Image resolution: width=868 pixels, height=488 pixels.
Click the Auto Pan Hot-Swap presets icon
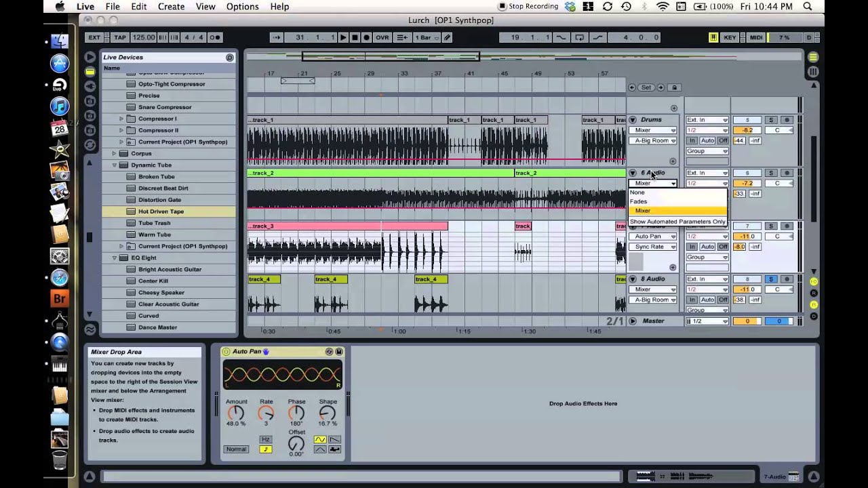(329, 352)
